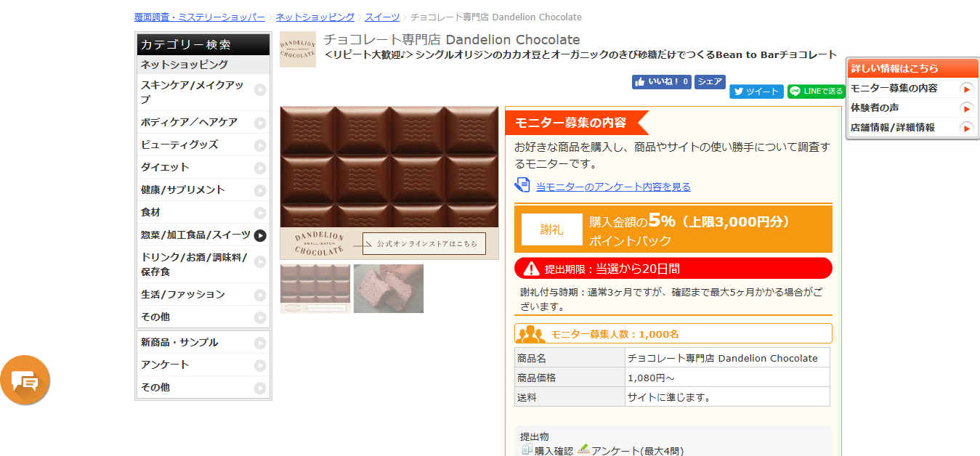Click the Facebook シェア button

[x=710, y=82]
